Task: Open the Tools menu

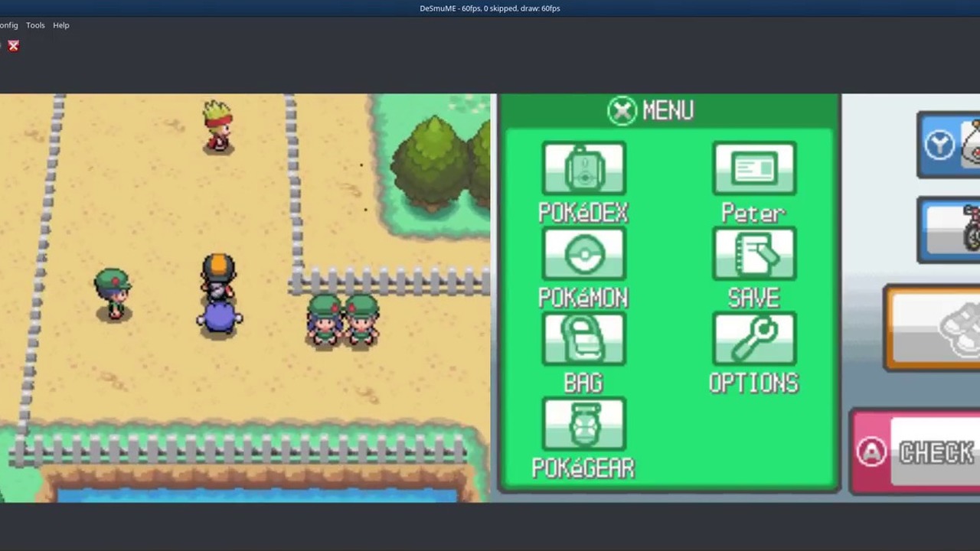Action: (35, 25)
